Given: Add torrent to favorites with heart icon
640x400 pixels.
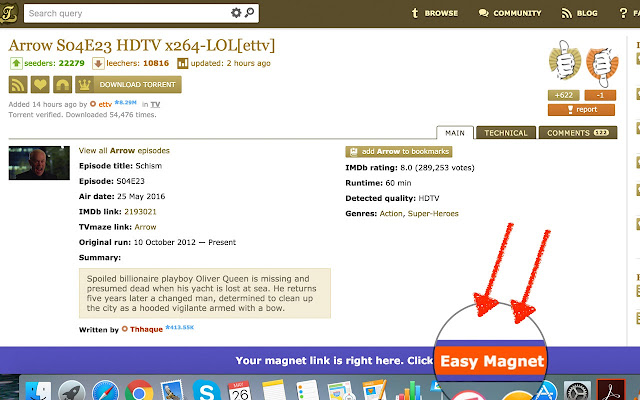Looking at the screenshot, I should [40, 84].
